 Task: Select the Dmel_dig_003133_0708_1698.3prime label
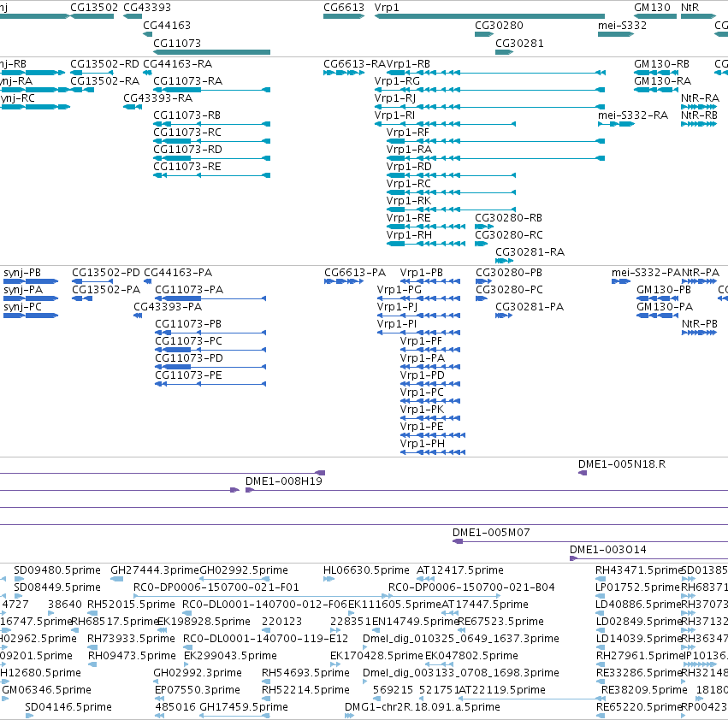point(460,673)
